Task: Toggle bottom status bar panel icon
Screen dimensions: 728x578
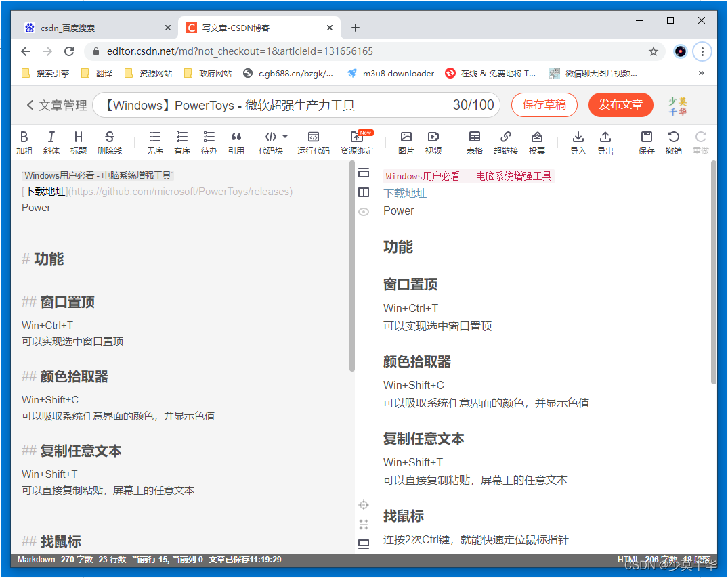Action: tap(364, 543)
